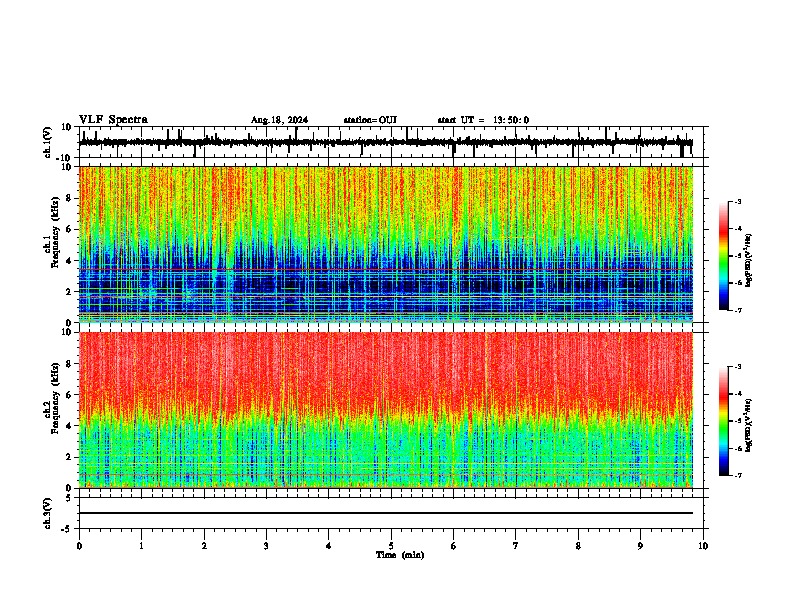Viewport: 792px width, 612px height.
Task: Click the "8" kHz tick of ch.2 spectrogram
Action: (70, 364)
